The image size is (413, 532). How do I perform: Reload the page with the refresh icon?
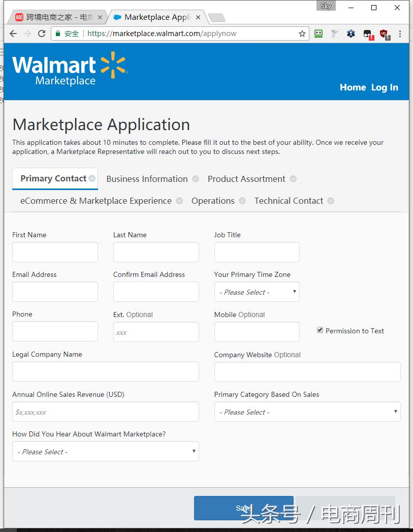[42, 34]
